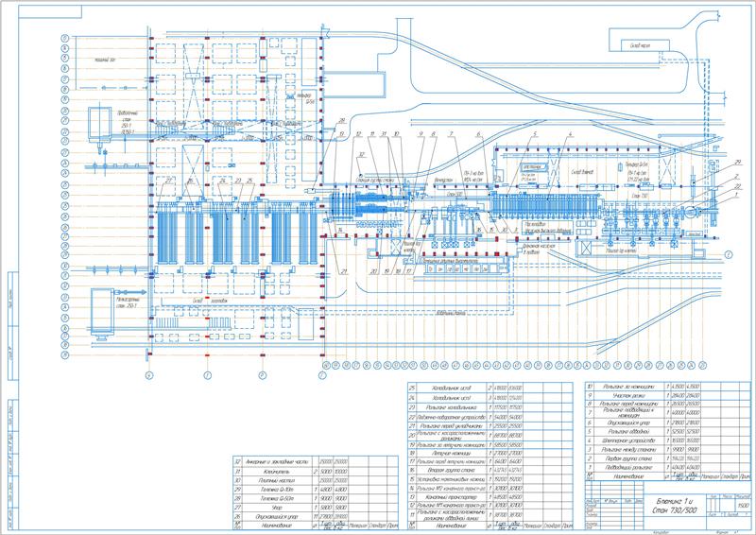Click 'Подъемно-поворотное устройство' in row 22
The width and height of the screenshot is (756, 535).
[451, 417]
